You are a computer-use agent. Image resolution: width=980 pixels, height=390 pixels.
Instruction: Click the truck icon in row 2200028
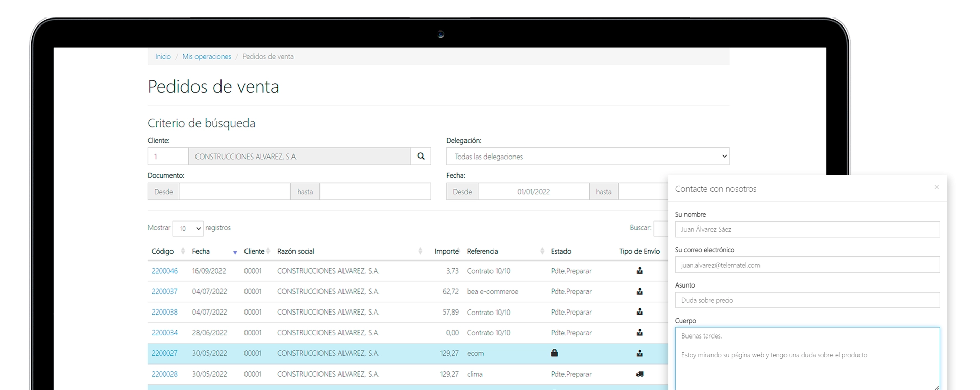click(x=640, y=374)
